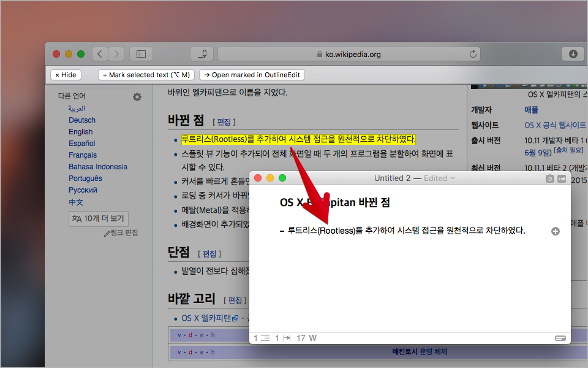Open the Español language link
588x368 pixels.
81,144
